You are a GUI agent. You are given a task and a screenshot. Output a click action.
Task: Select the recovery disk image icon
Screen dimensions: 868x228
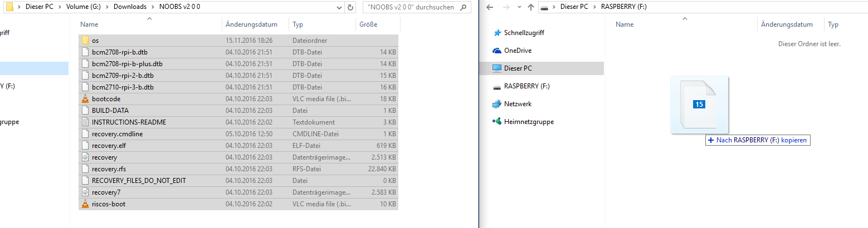pyautogui.click(x=85, y=157)
